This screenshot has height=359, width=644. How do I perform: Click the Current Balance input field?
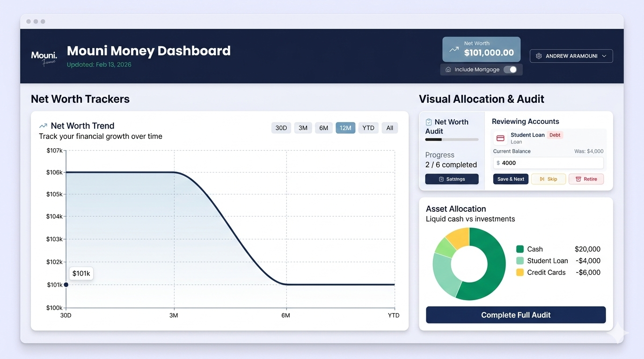[x=548, y=163]
